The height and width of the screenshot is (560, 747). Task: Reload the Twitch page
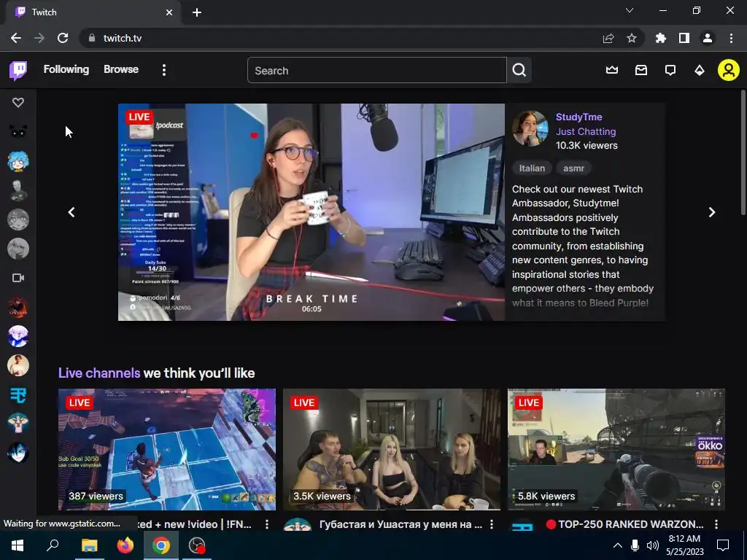[x=63, y=38]
